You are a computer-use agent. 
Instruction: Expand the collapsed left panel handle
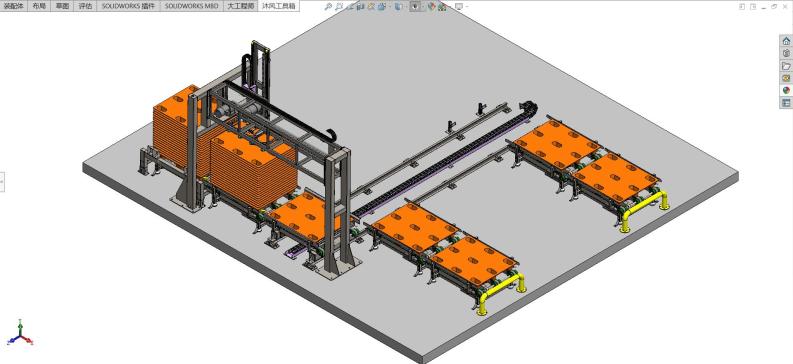2,181
